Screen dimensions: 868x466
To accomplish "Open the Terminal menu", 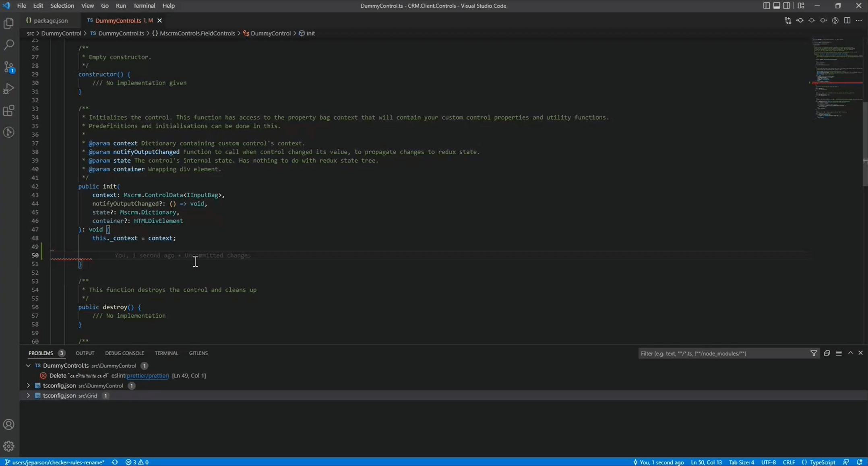I will coord(144,6).
